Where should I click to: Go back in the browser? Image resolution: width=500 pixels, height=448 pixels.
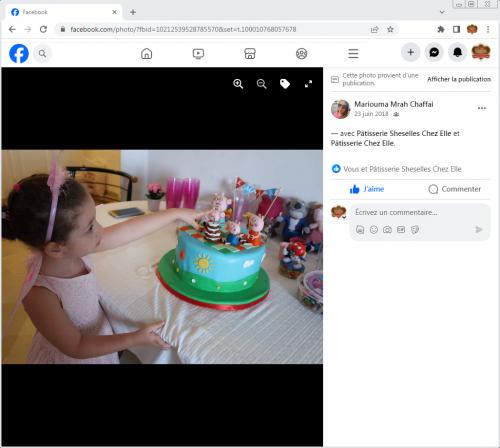click(12, 29)
